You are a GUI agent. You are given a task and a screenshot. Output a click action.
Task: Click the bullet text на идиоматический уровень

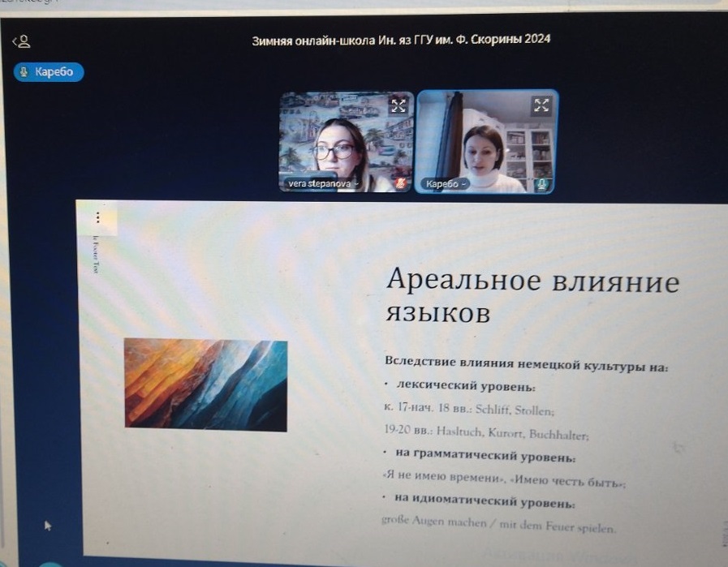(x=485, y=504)
